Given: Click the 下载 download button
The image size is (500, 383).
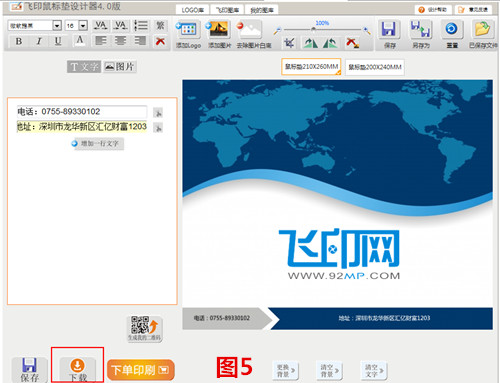Looking at the screenshot, I should [x=77, y=370].
